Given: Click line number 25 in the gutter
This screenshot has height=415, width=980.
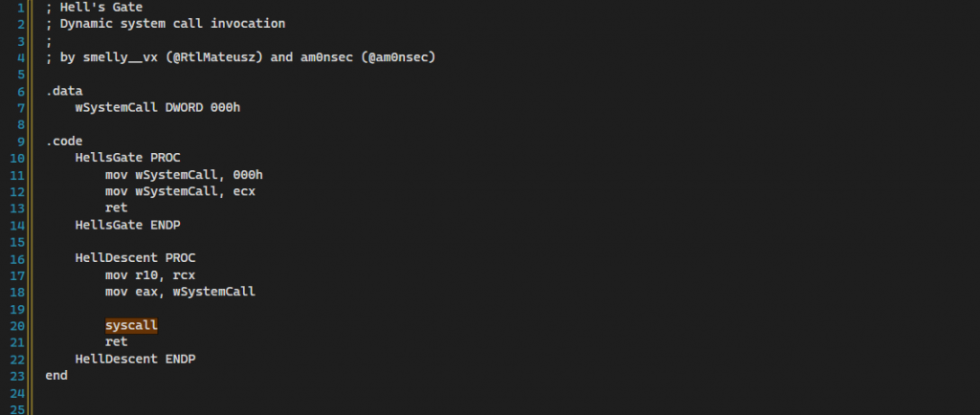Looking at the screenshot, I should coord(19,408).
